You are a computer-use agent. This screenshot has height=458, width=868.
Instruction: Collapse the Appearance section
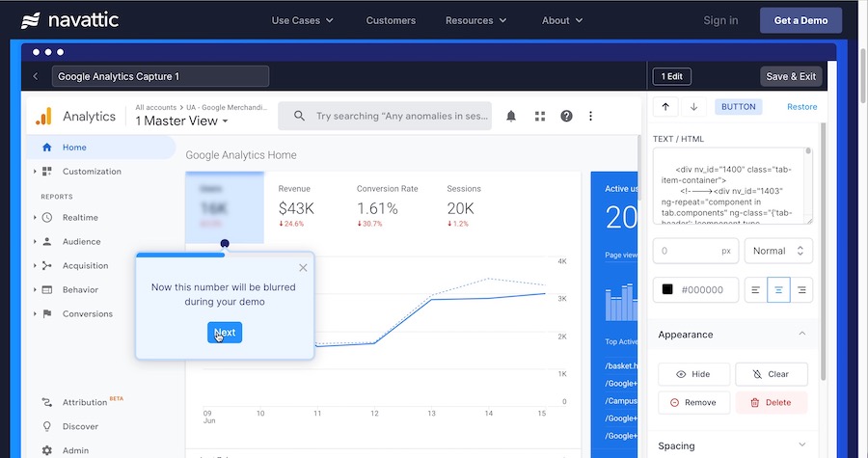pos(802,335)
